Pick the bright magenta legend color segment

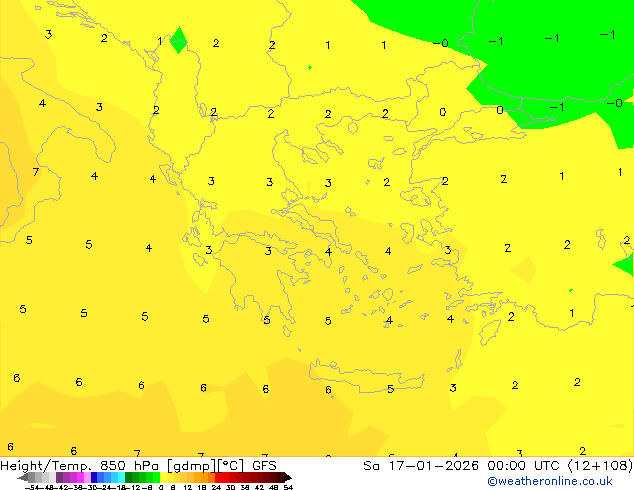[x=80, y=477]
